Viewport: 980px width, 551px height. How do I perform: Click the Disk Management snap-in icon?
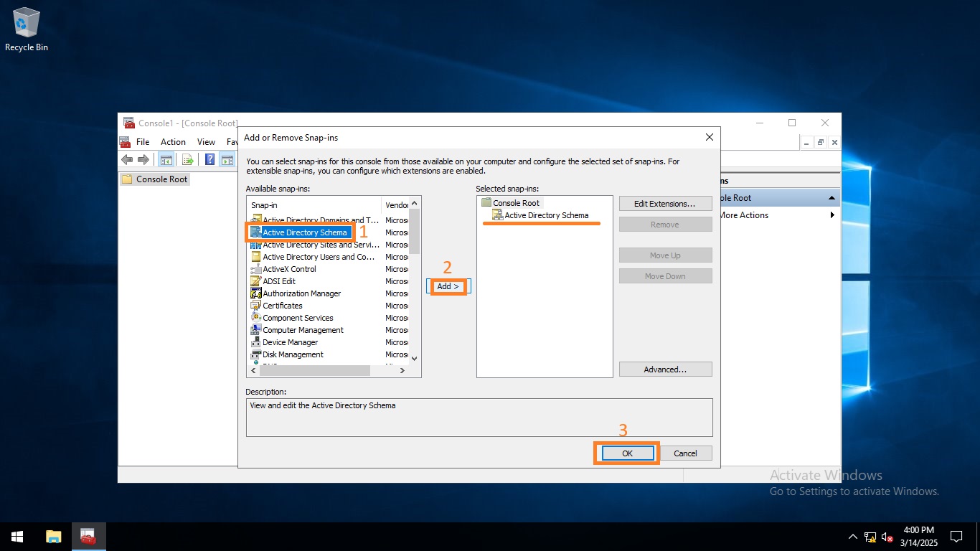tap(256, 354)
